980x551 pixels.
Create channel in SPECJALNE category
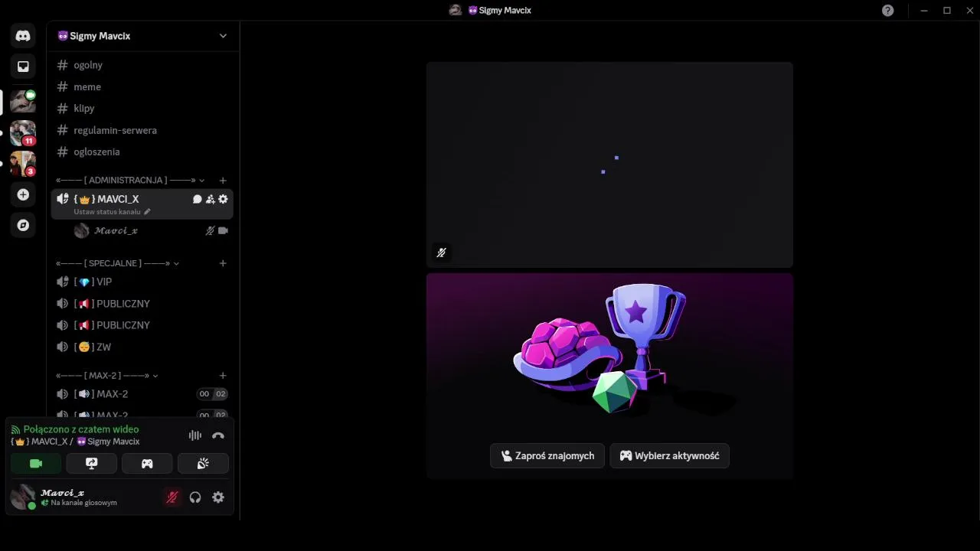(x=223, y=263)
